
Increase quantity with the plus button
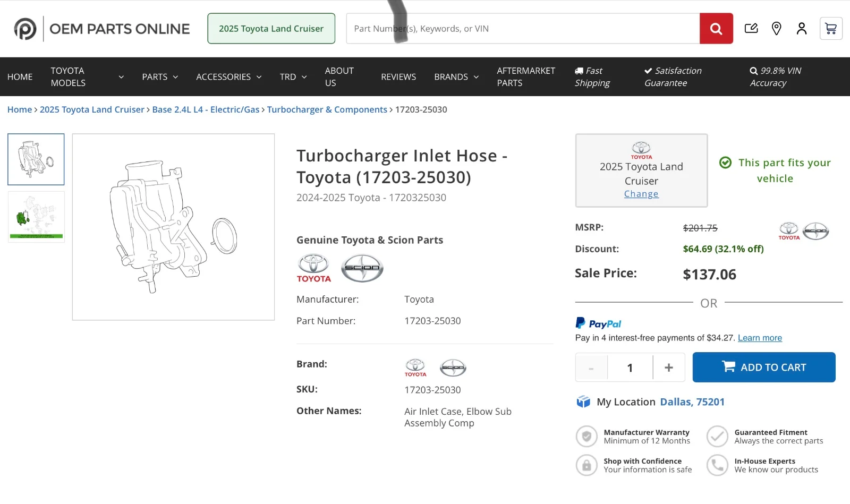(669, 368)
